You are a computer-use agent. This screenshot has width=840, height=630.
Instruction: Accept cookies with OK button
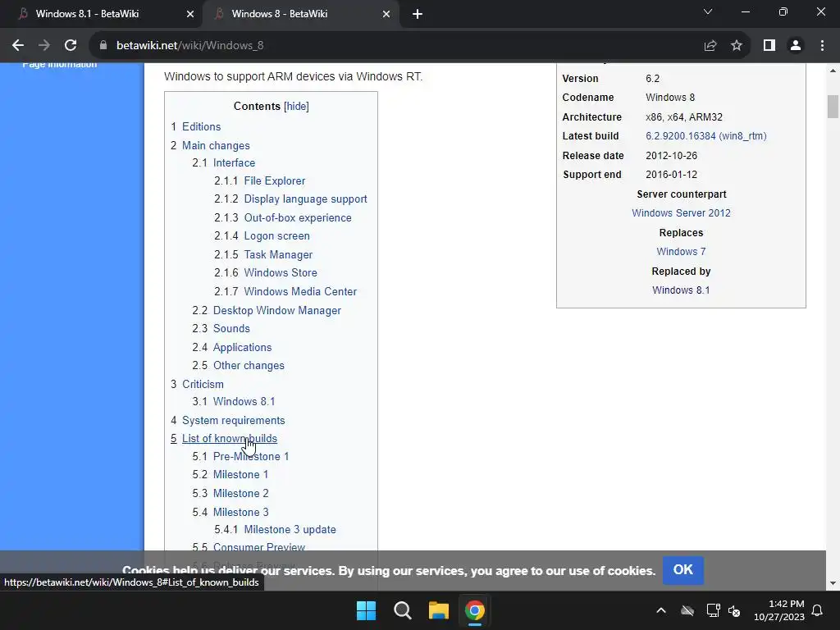point(683,570)
